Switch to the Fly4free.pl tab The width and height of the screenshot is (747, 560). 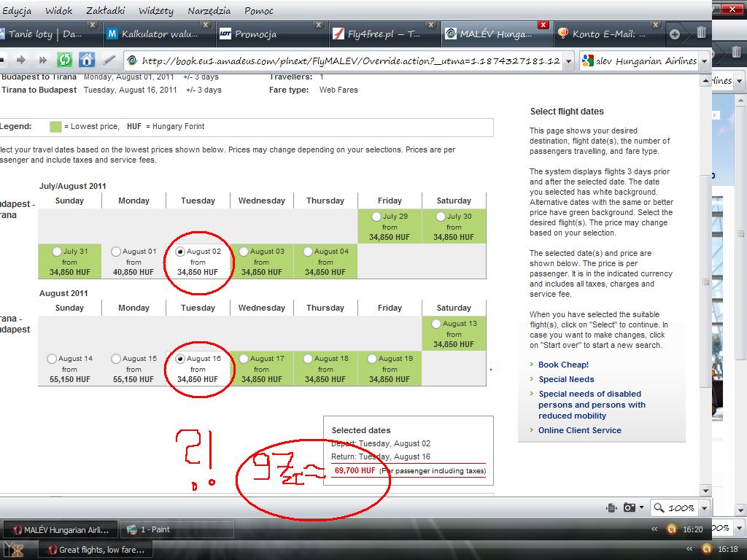click(x=384, y=34)
